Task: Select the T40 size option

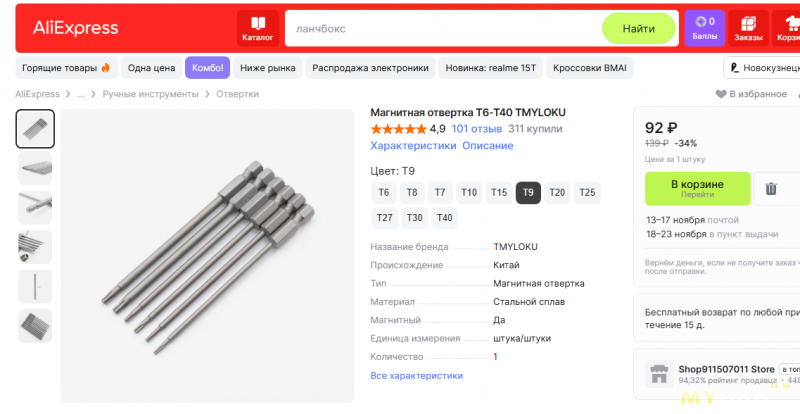Action: [444, 218]
